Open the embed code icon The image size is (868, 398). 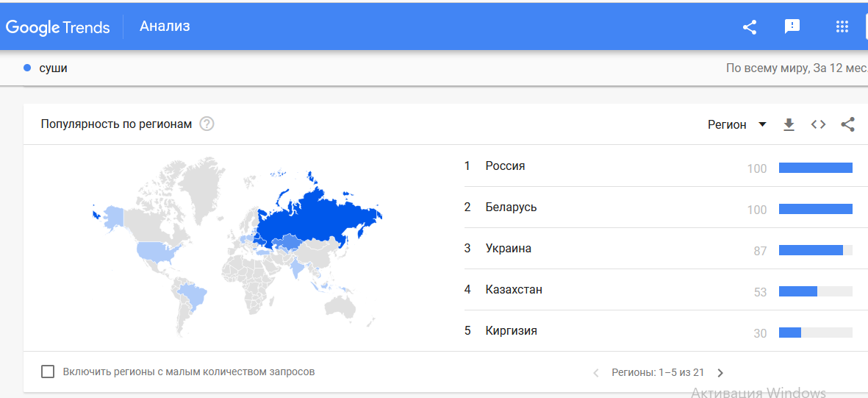click(818, 125)
